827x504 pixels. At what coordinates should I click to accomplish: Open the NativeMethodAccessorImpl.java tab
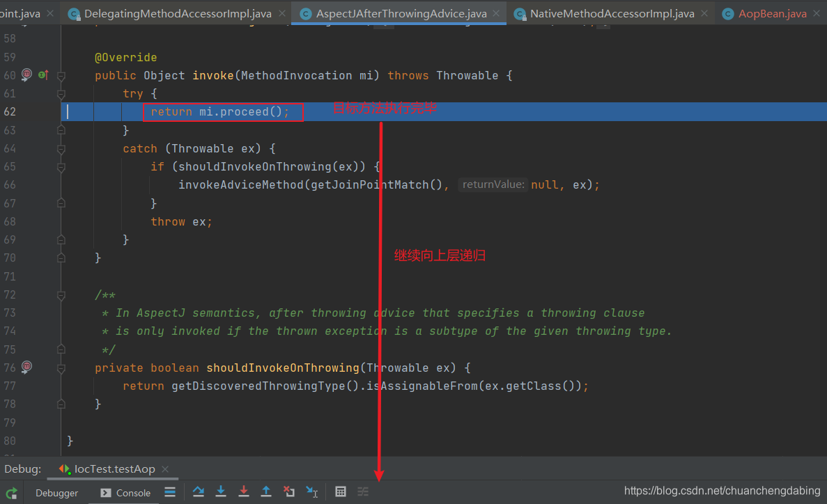coord(612,14)
